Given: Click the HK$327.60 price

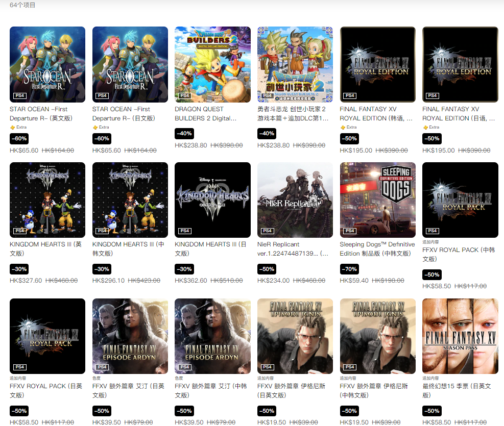Looking at the screenshot, I should (26, 281).
